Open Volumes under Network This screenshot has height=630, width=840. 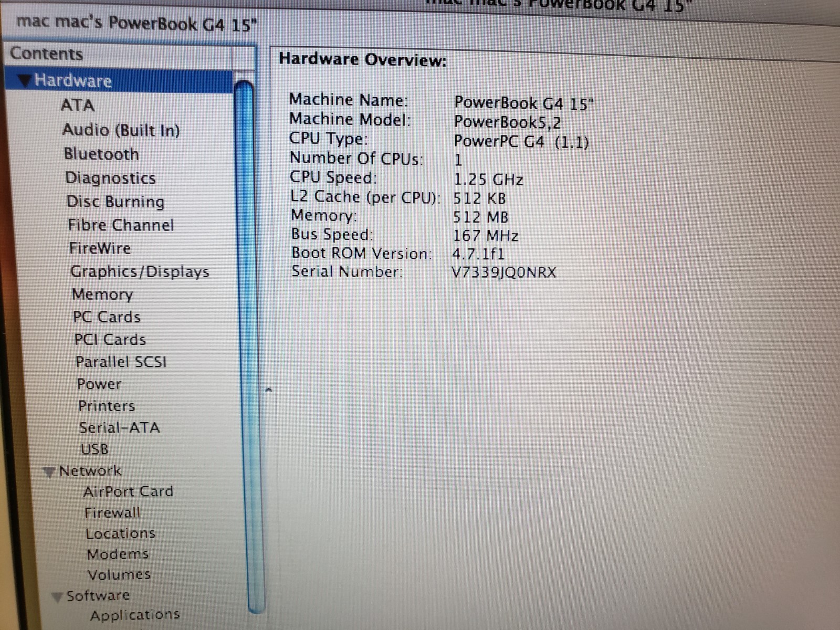120,575
